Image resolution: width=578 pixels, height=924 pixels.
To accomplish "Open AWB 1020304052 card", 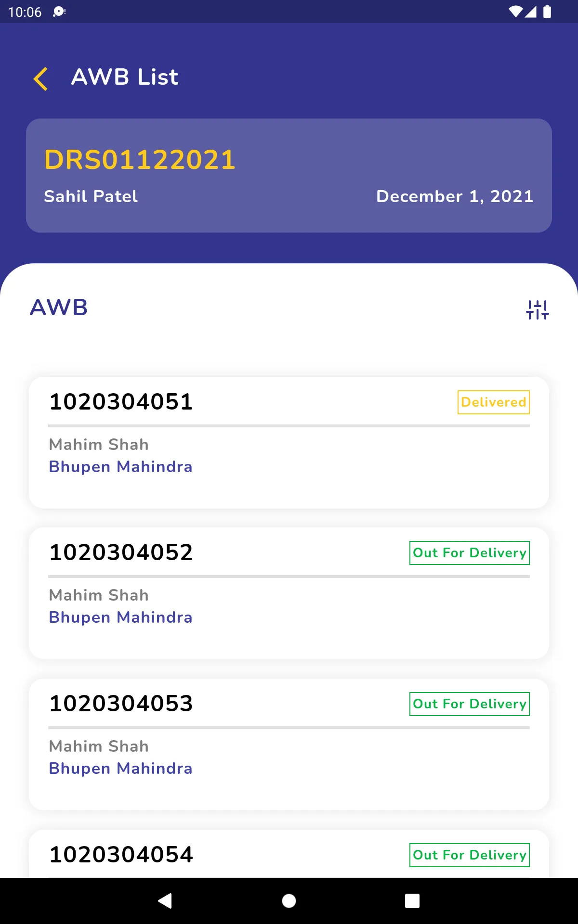I will click(289, 593).
